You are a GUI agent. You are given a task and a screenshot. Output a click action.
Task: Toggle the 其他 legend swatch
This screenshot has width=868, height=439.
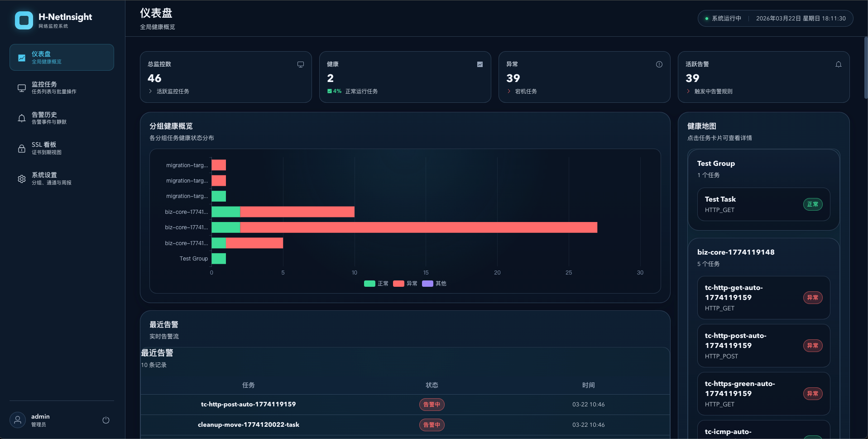click(427, 284)
